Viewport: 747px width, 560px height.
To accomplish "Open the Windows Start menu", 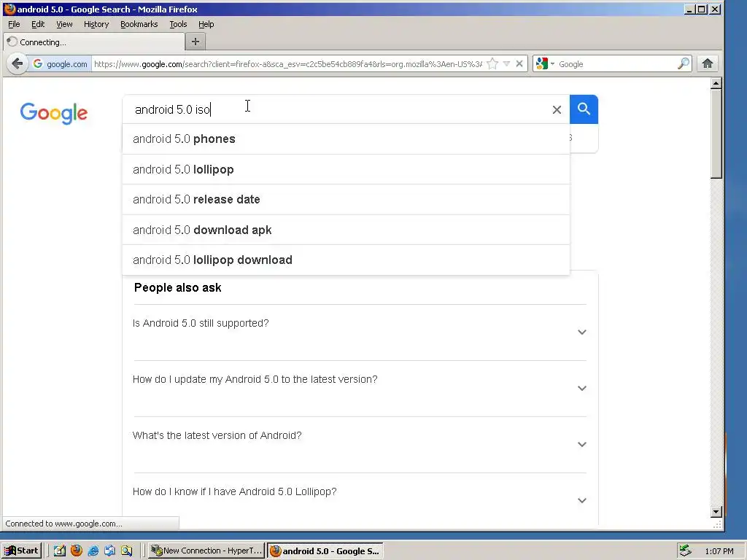I will [x=21, y=551].
